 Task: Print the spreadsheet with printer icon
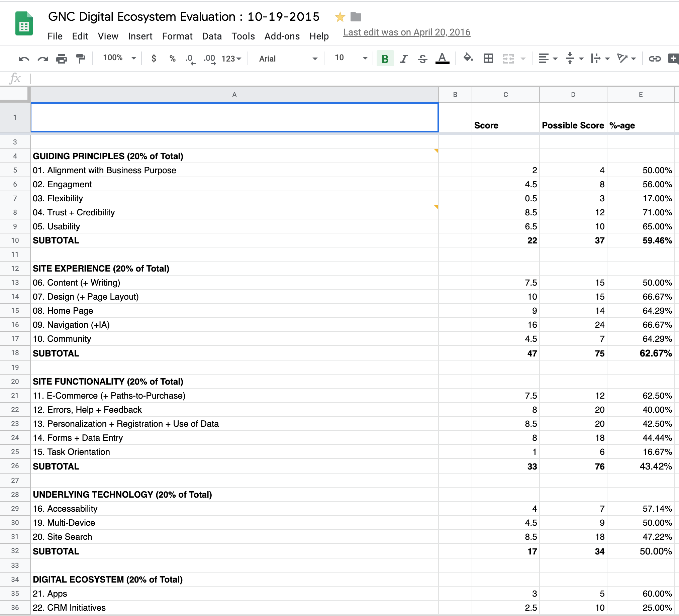coord(62,59)
